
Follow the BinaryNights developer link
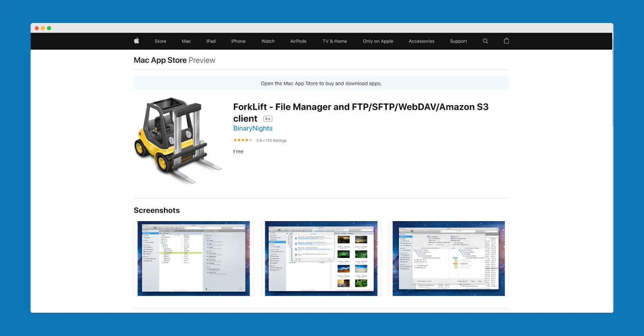[253, 128]
